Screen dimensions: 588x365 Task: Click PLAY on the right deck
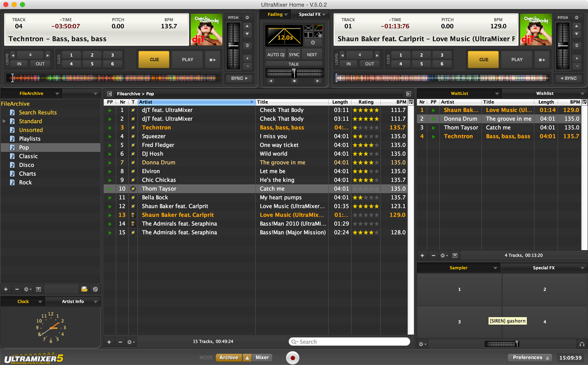(x=517, y=59)
